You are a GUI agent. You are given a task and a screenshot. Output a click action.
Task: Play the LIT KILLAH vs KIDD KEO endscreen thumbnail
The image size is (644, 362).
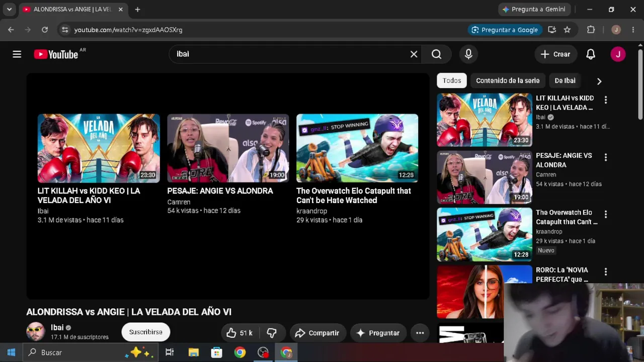[99, 148]
